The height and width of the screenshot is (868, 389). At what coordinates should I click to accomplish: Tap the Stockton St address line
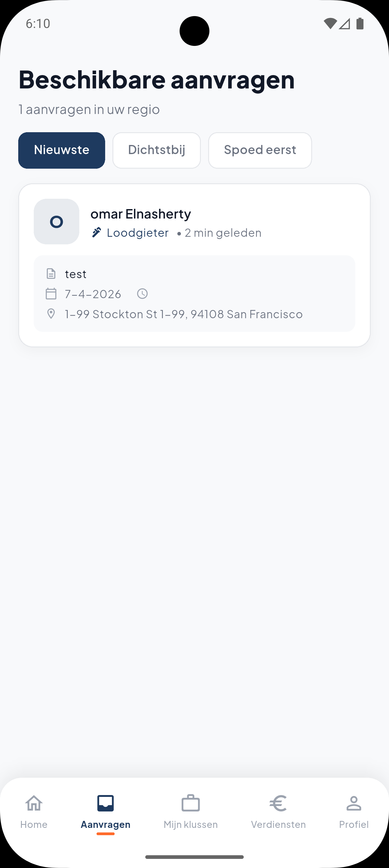pos(184,314)
